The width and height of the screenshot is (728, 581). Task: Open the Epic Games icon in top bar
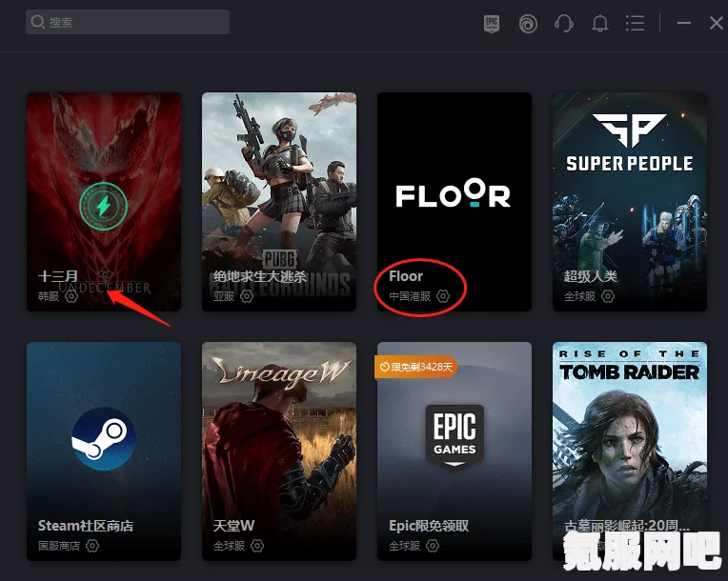(492, 23)
